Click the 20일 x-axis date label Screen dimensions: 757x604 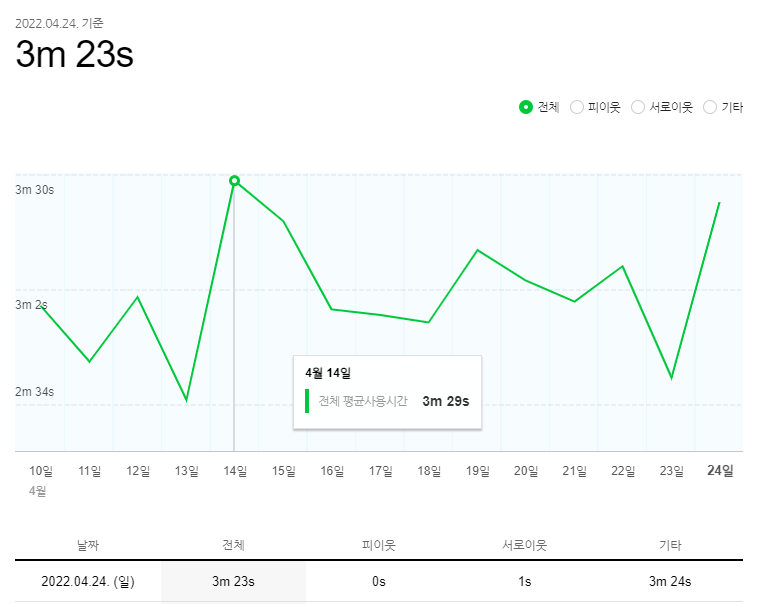(526, 471)
